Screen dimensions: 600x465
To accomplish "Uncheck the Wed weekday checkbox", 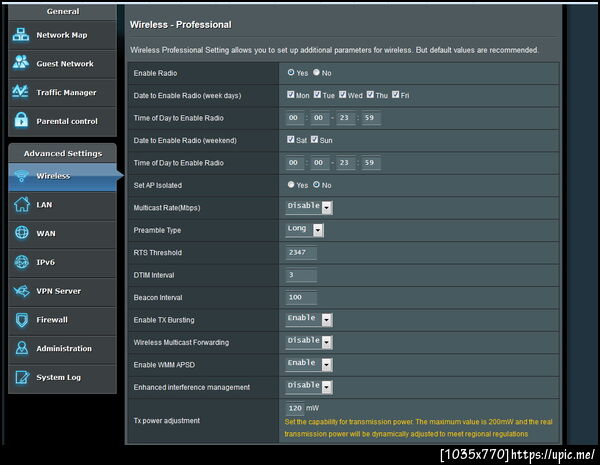I will click(x=342, y=94).
